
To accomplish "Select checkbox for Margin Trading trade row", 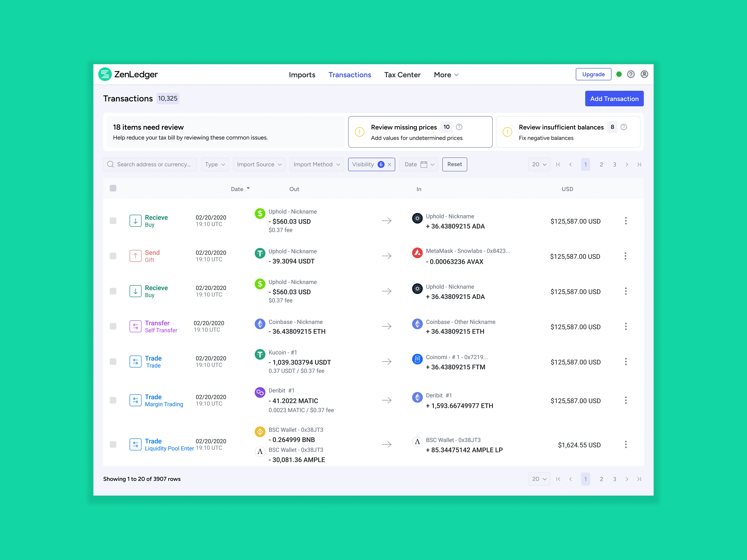I will (x=113, y=400).
